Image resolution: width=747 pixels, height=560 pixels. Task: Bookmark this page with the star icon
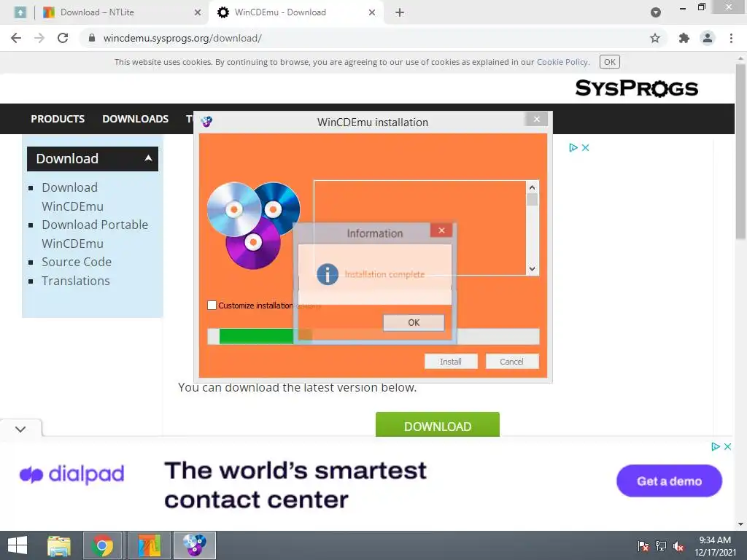tap(655, 38)
